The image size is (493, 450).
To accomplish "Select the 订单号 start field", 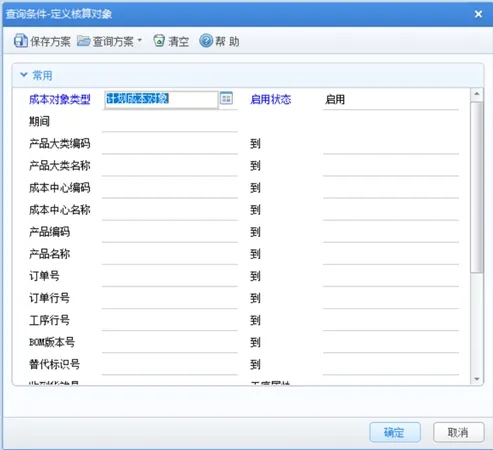I will 170,277.
